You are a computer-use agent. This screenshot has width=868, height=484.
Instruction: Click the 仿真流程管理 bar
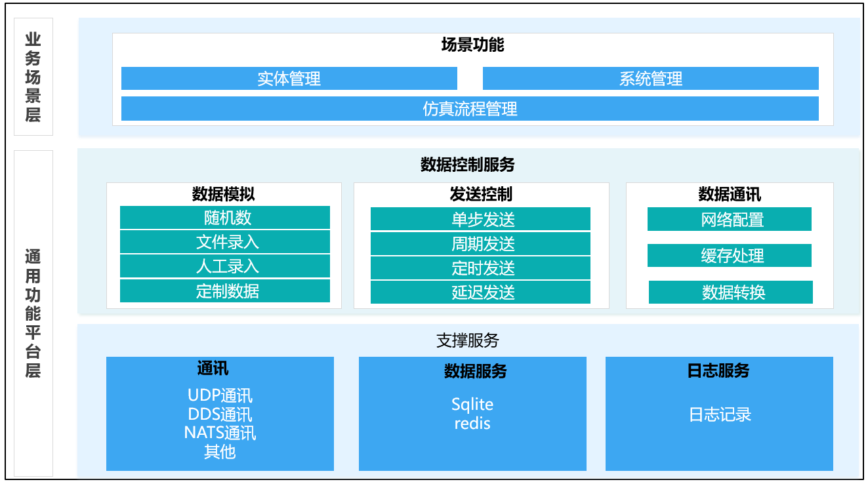point(470,109)
